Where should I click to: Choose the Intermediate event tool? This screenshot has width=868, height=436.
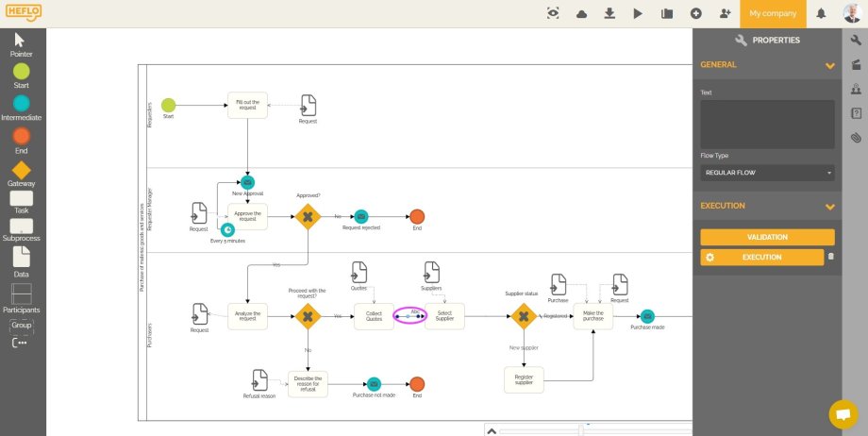[21, 104]
